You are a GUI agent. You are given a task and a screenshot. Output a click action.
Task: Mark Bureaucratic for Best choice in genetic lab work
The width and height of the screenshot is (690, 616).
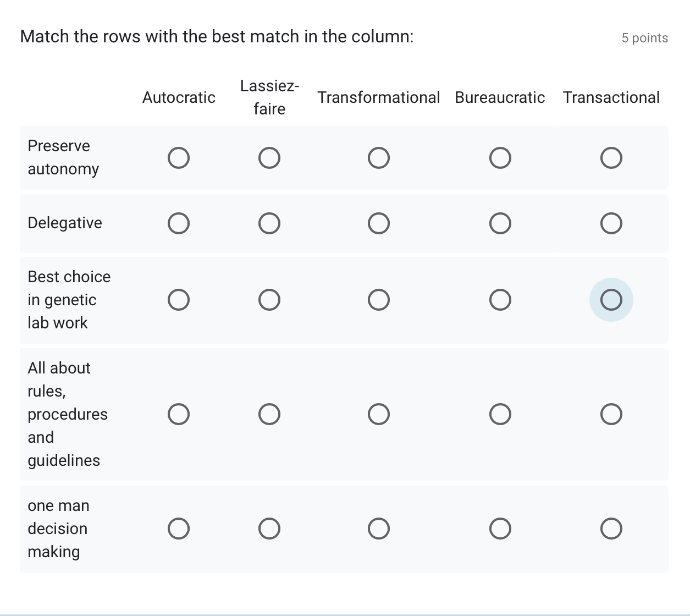point(500,300)
